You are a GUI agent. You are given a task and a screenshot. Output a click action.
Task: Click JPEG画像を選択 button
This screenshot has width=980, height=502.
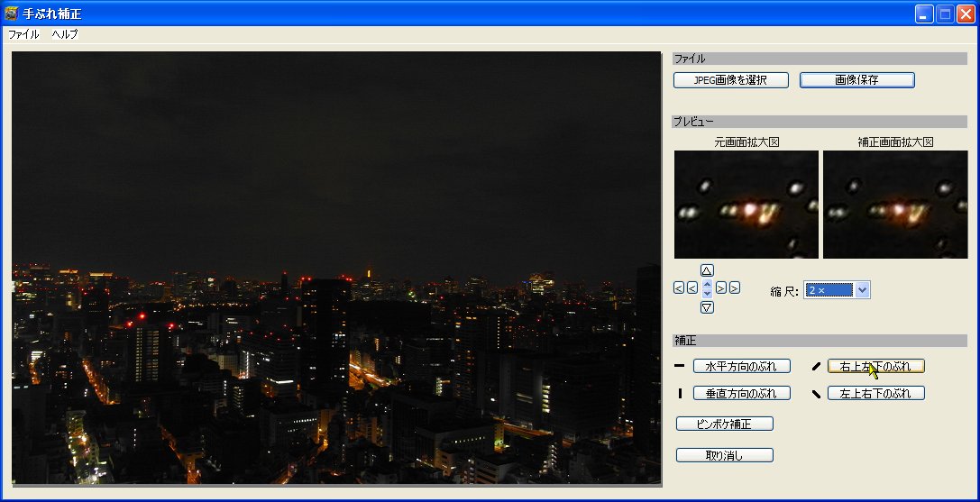(x=730, y=80)
